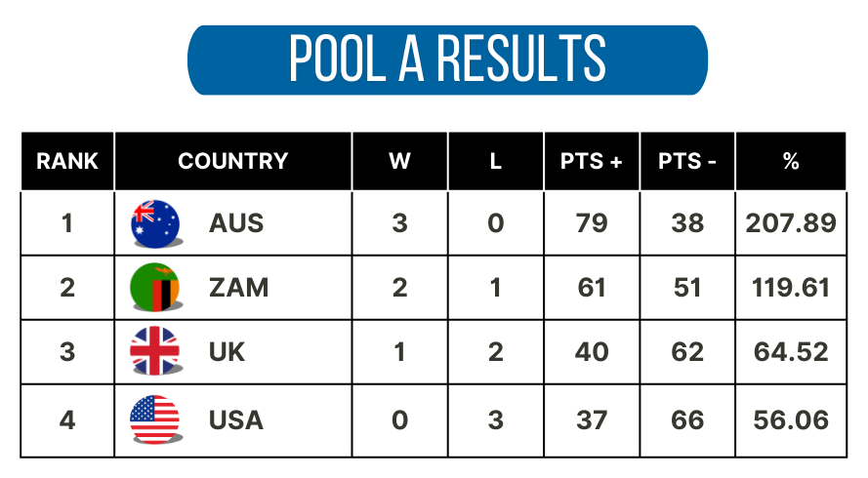Click the Australia flag icon
The height and width of the screenshot is (478, 868).
click(x=155, y=223)
